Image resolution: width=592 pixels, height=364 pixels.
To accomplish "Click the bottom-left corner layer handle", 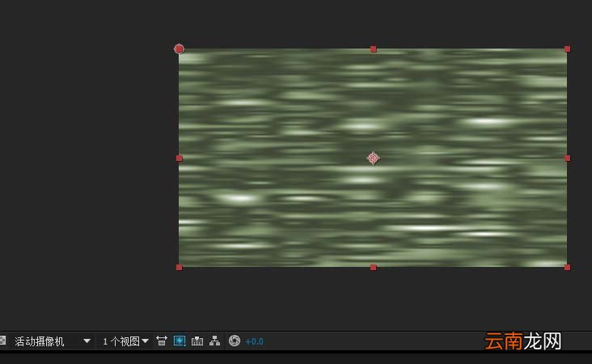I will coord(180,267).
